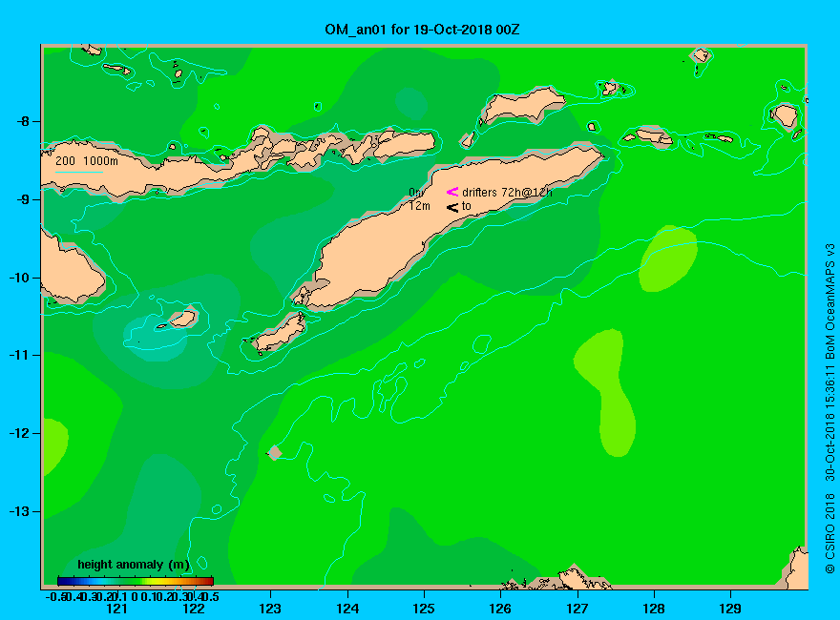Click the 'height anomaly (m)' label
Viewport: 840px width, 620px height.
click(134, 565)
